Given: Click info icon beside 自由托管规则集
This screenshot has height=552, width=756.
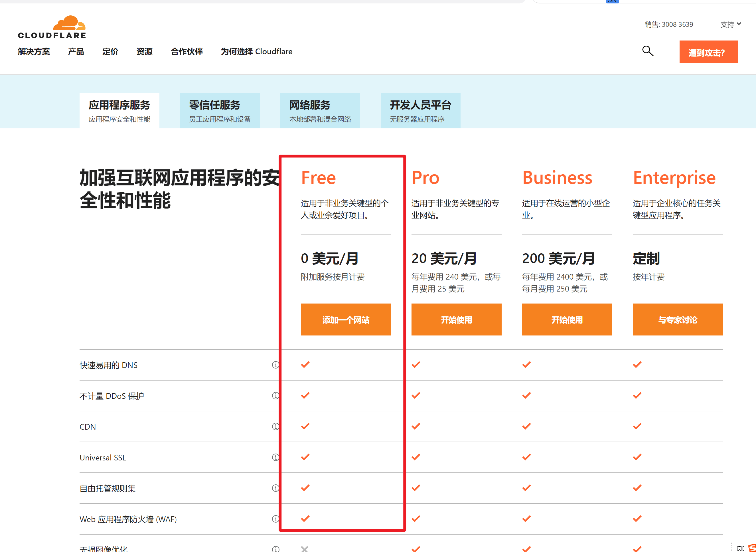Looking at the screenshot, I should tap(275, 488).
